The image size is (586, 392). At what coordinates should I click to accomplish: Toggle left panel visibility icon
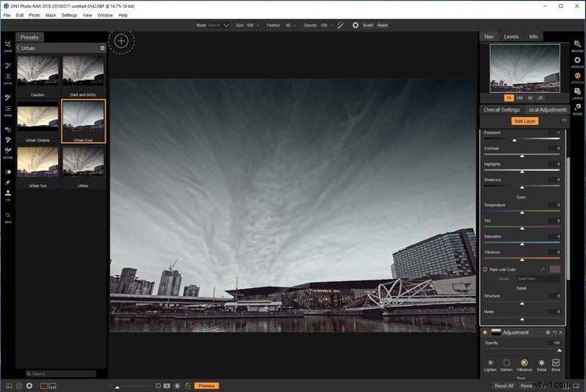click(9, 386)
